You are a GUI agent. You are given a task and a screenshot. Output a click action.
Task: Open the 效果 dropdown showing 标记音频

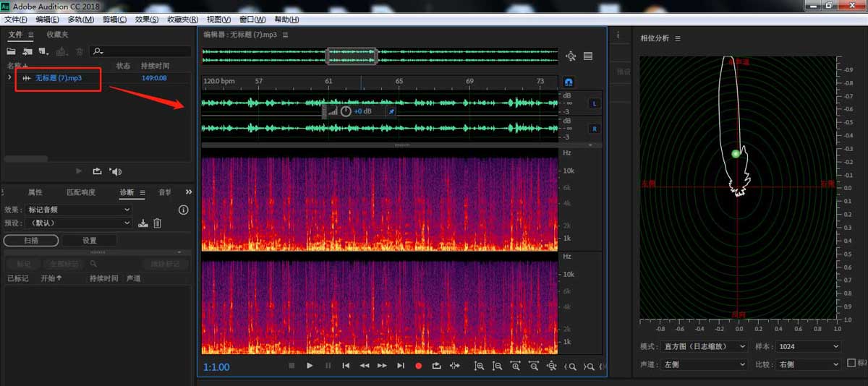pos(79,210)
